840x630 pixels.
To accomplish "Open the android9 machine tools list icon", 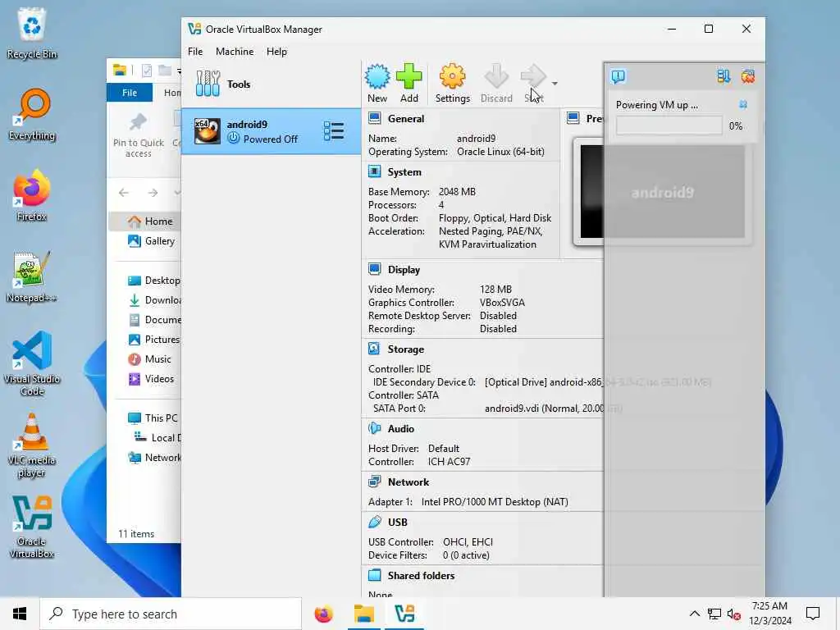I will [334, 131].
